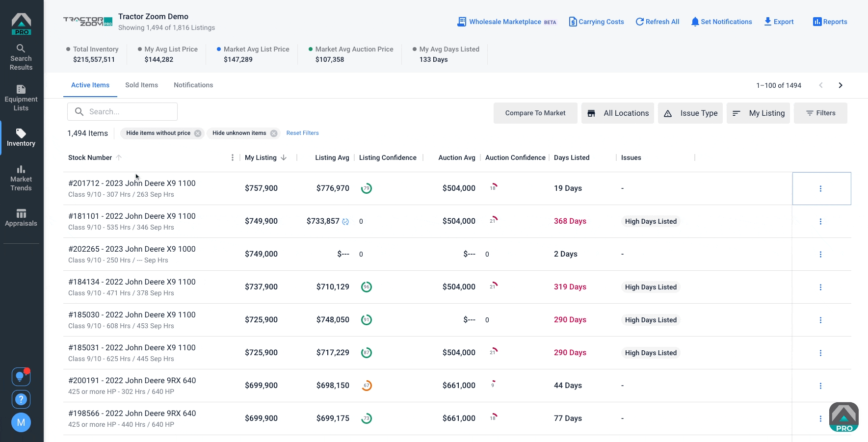Export the inventory list
Image resolution: width=868 pixels, height=442 pixels.
click(779, 22)
